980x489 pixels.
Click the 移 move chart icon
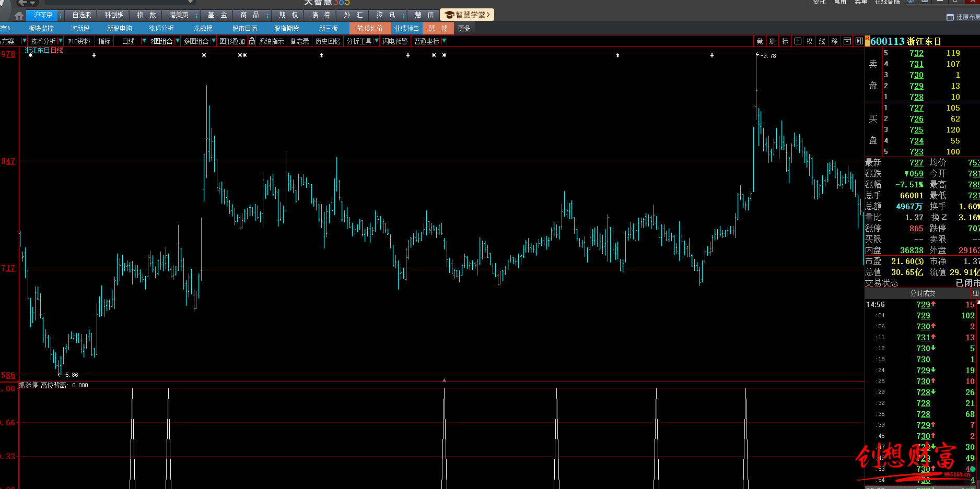(x=834, y=41)
